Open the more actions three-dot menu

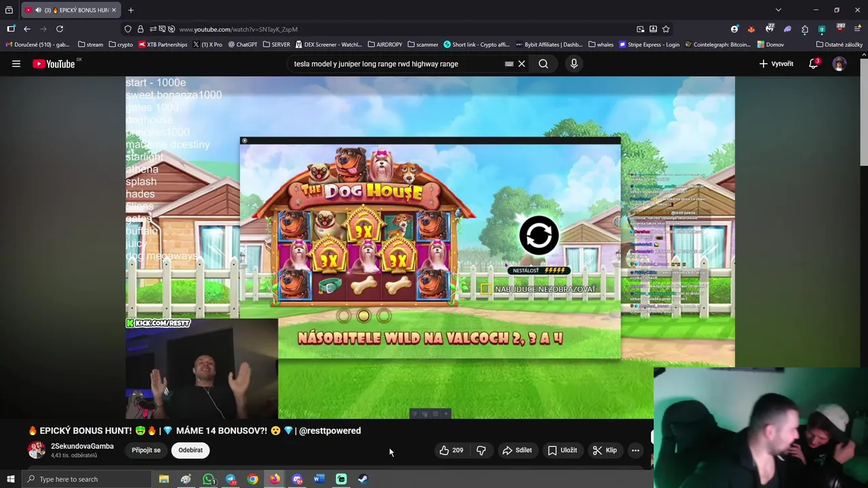pyautogui.click(x=635, y=450)
